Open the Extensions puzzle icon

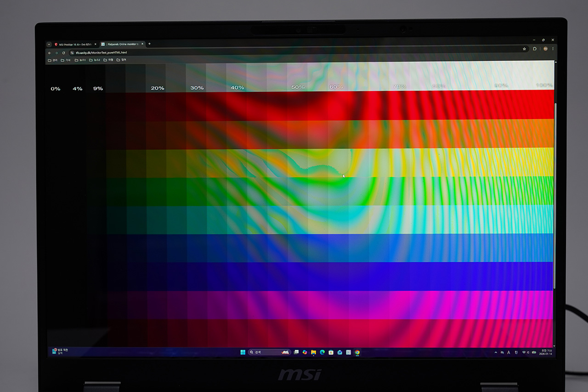coord(535,49)
